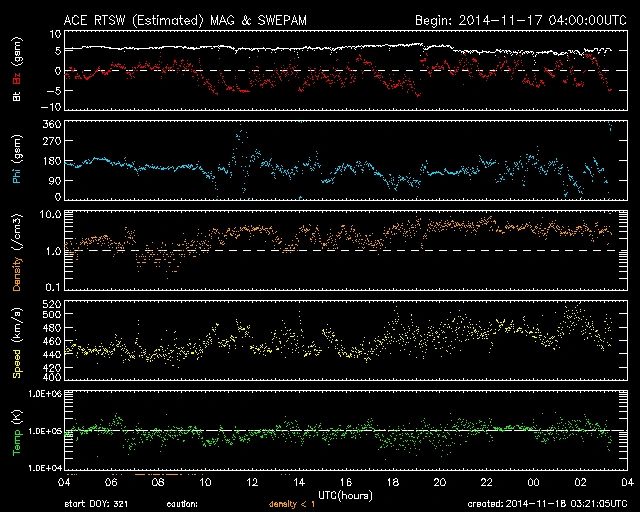Click the Begin date timestamp in header
The width and height of the screenshot is (640, 512).
pos(518,19)
